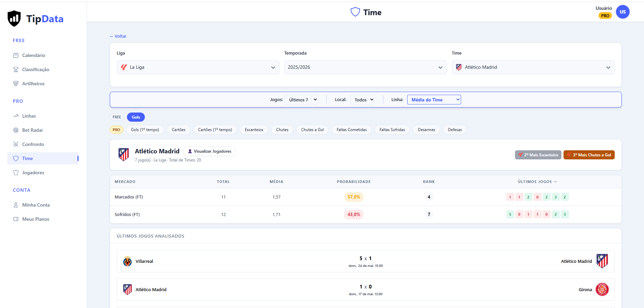Open Confronto crossed swords icon
644x308 pixels.
click(x=16, y=144)
